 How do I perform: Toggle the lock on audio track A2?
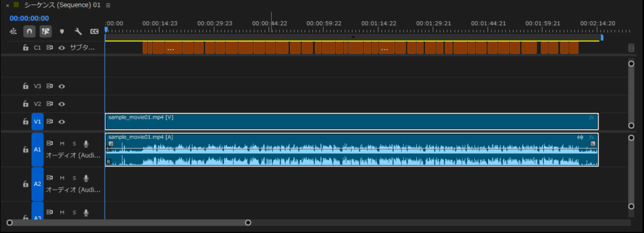click(x=25, y=184)
